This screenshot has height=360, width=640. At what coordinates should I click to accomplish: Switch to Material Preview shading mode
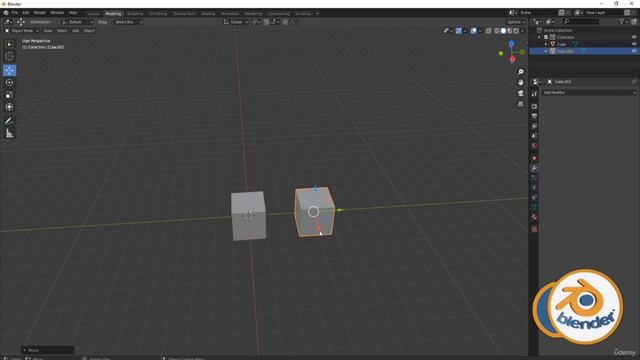pos(510,31)
